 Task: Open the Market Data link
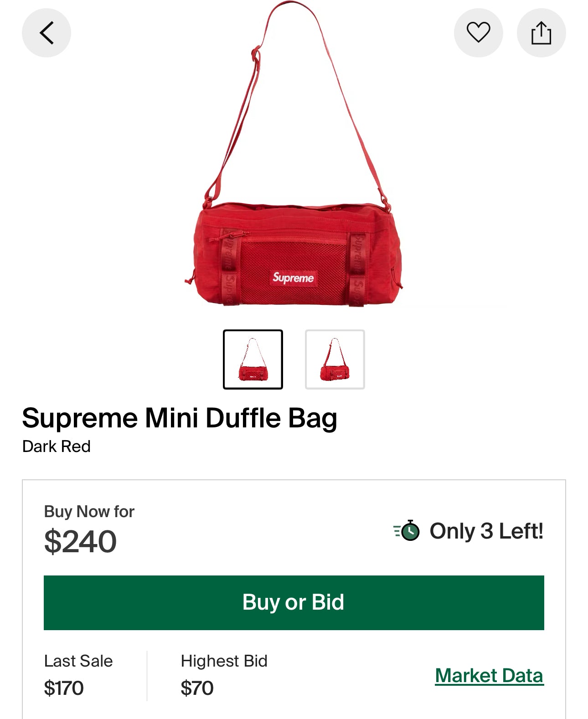pyautogui.click(x=489, y=676)
